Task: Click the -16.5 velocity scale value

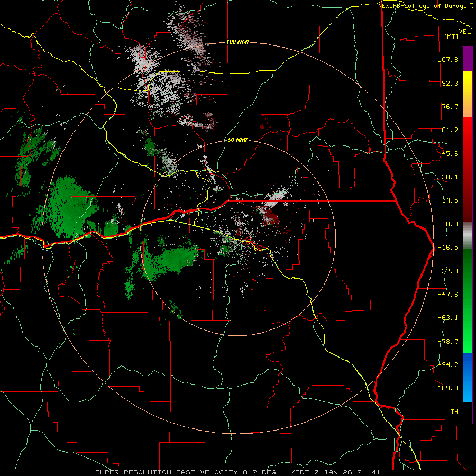Action: pos(448,248)
